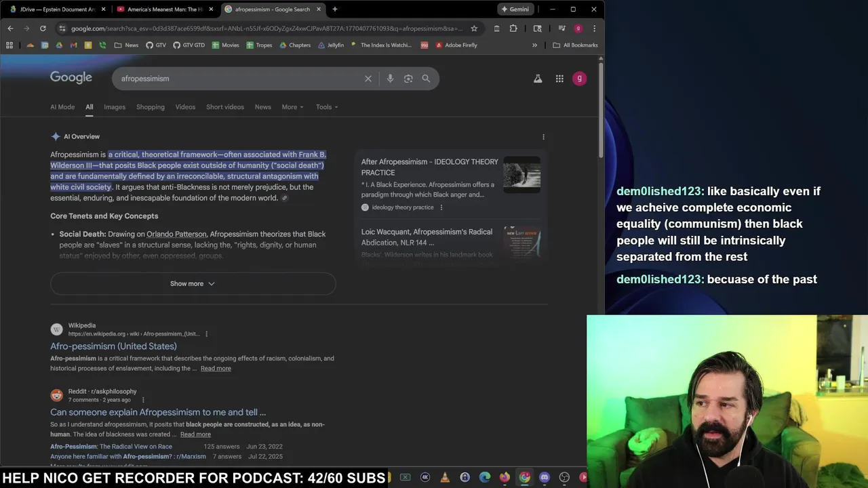Open Loic Wacquant Radical Abdication source card
The width and height of the screenshot is (868, 488).
coord(450,243)
